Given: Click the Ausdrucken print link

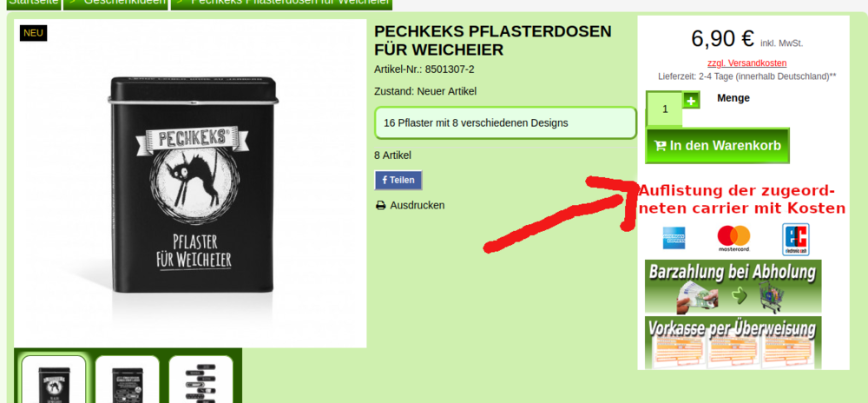Looking at the screenshot, I should click(x=417, y=205).
